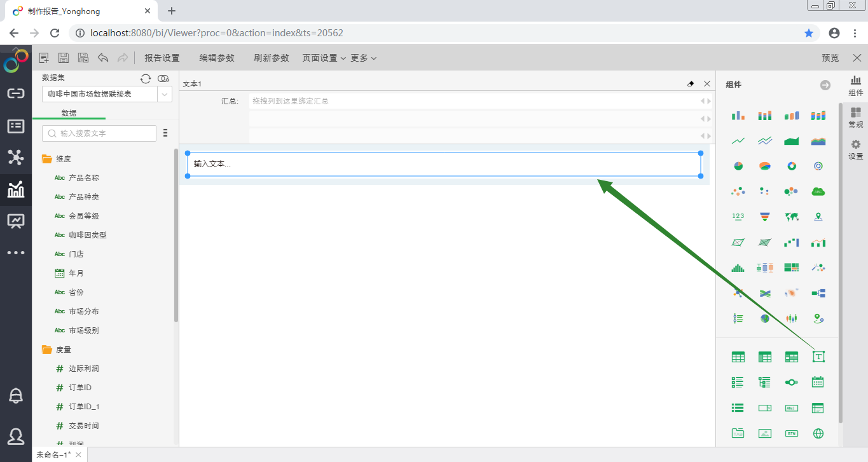Click the 报告设置 button
This screenshot has height=462, width=868.
pos(162,58)
